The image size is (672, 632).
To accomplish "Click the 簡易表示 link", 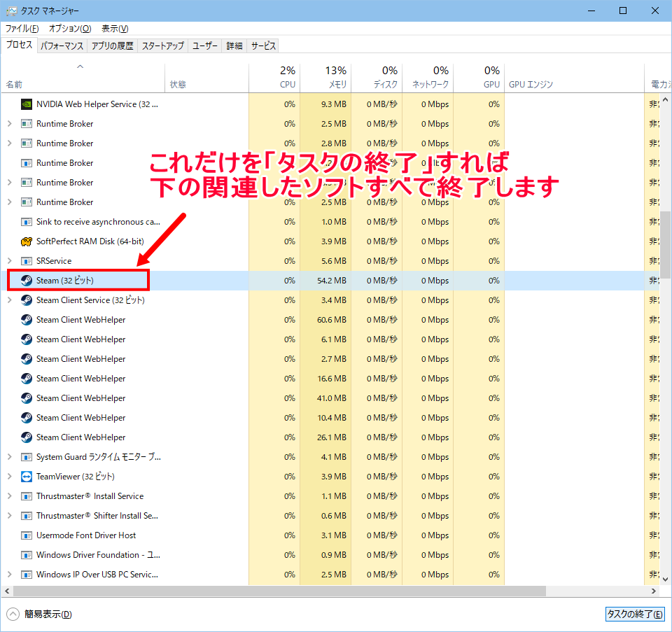I will pos(48,614).
